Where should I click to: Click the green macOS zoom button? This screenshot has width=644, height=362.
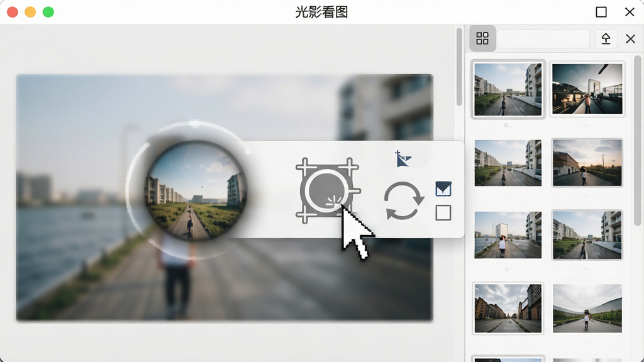(x=48, y=12)
